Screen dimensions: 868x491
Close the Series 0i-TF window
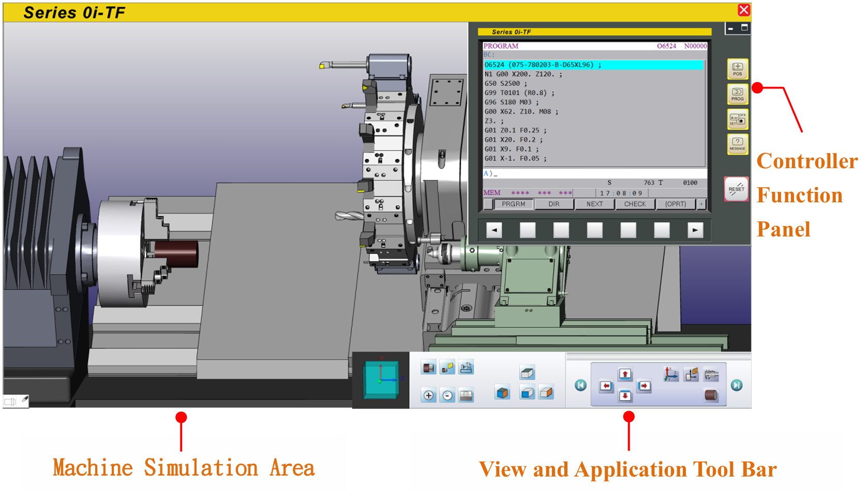point(744,10)
